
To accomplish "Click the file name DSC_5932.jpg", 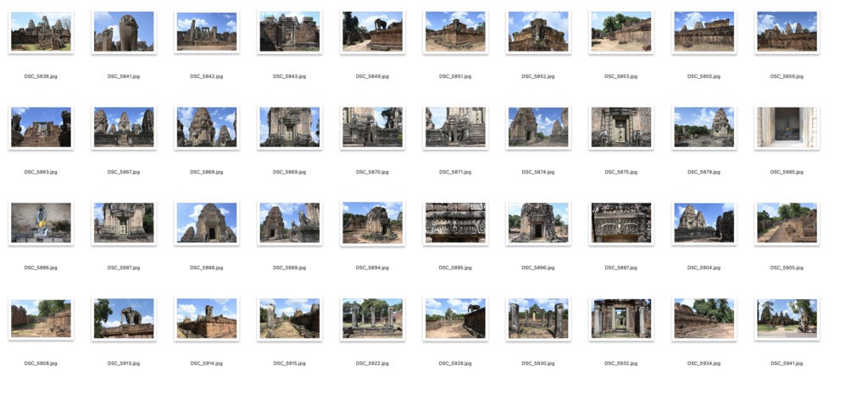I will [x=621, y=363].
